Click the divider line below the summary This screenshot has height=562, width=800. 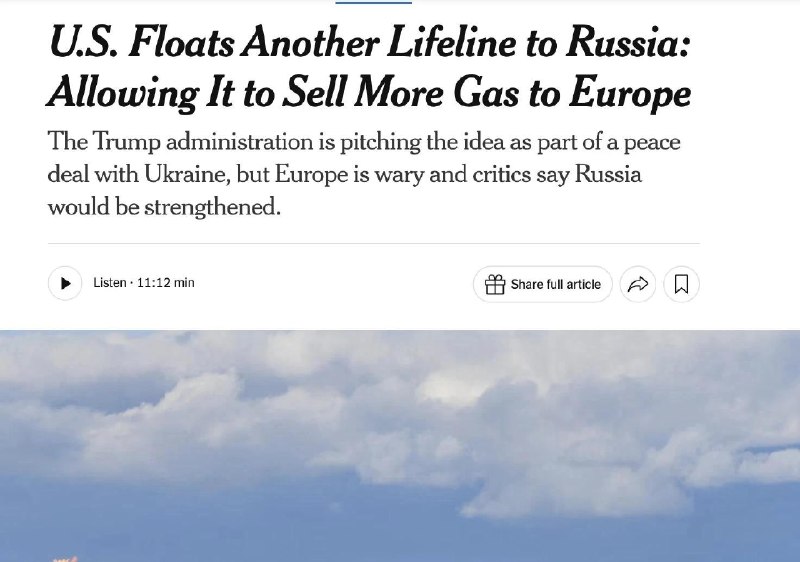coord(373,243)
